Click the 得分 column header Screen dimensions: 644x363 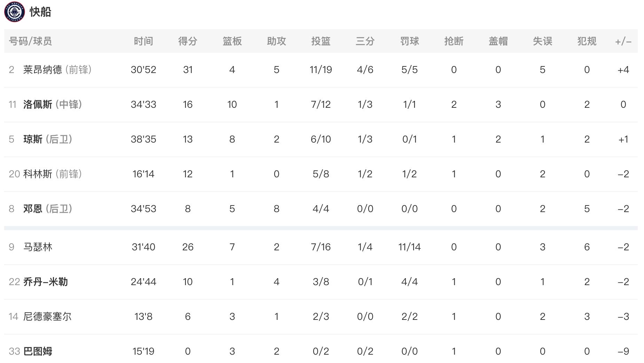(188, 41)
